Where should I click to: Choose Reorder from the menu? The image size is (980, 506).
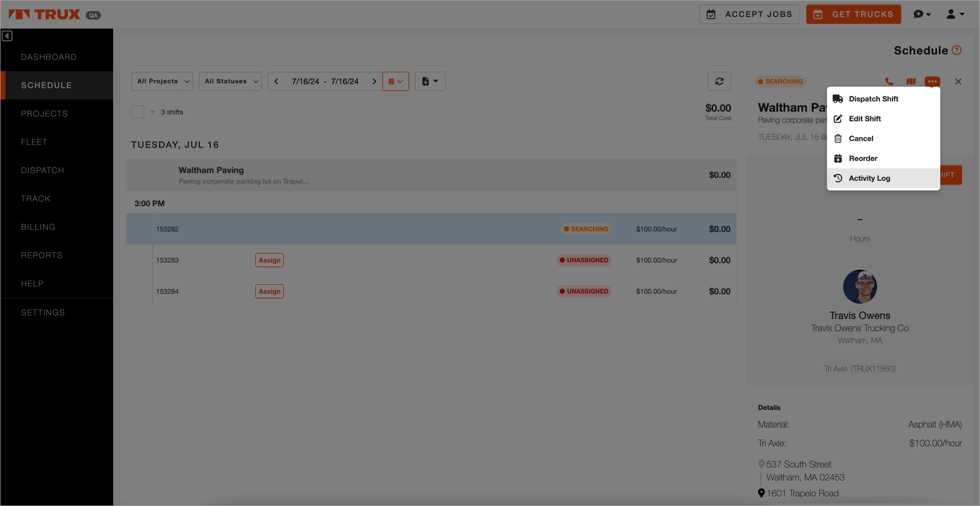[883, 159]
